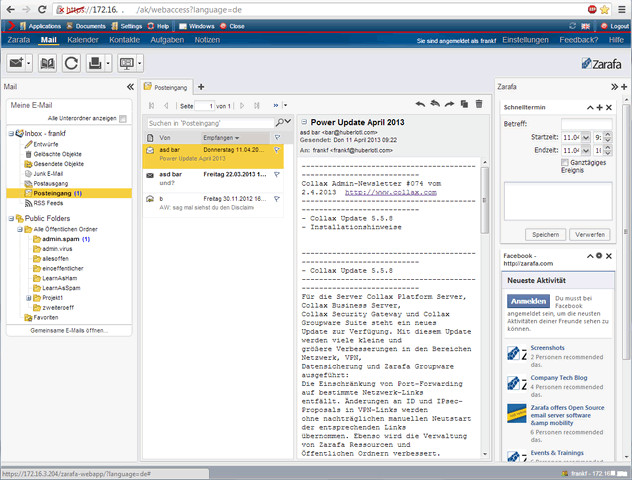632x480 pixels.
Task: Open the view layout dropdown arrow
Action: click(x=139, y=63)
